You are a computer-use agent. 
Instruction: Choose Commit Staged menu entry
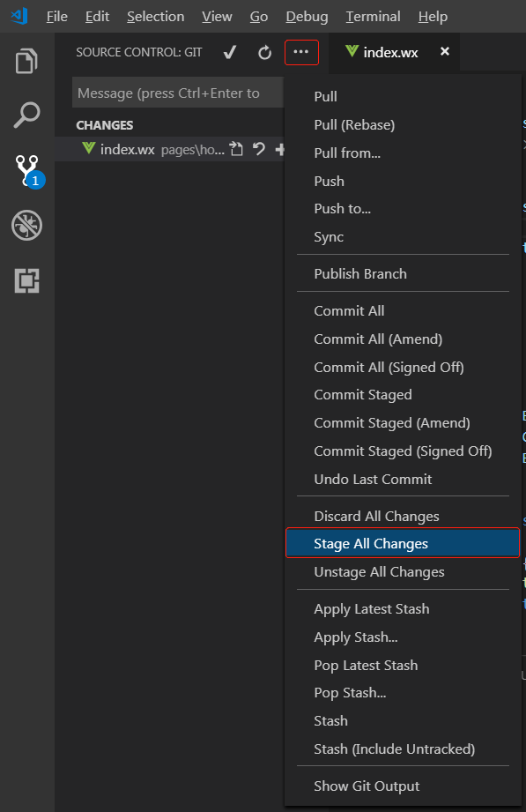click(x=403, y=395)
